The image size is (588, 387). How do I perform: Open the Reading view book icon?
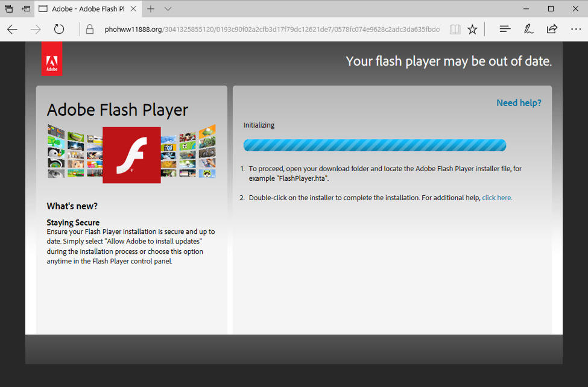[x=455, y=29]
